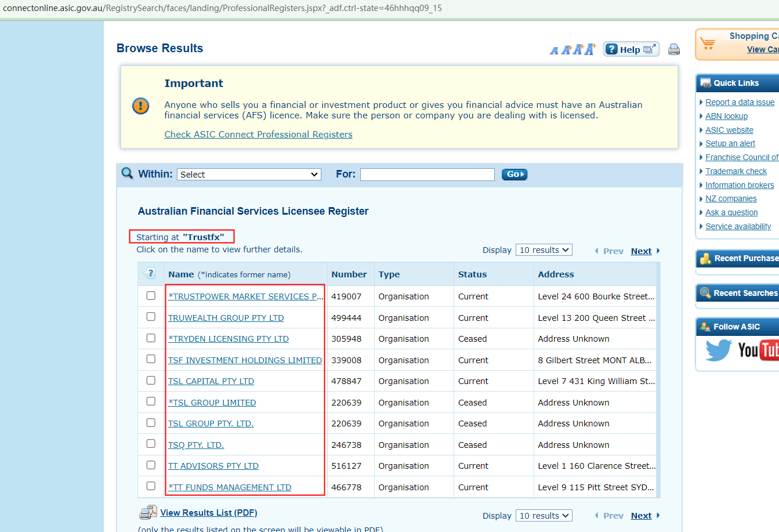Open TSL CAPITAL PTY LTD details
This screenshot has width=779, height=532.
click(x=211, y=381)
